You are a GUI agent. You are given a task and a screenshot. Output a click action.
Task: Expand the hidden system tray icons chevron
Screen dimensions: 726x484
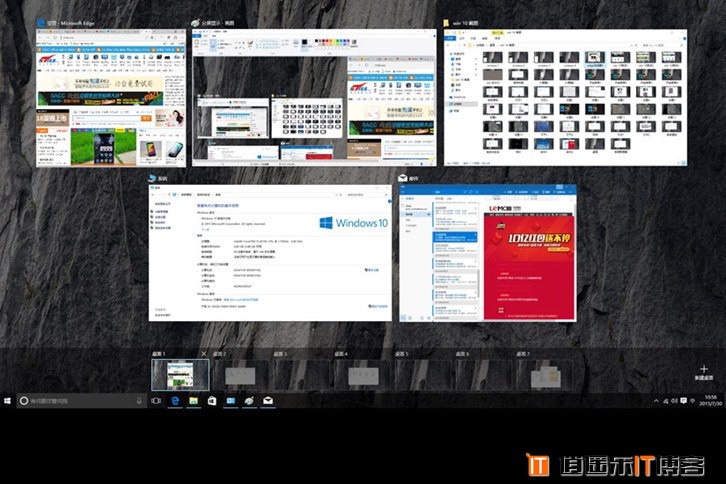click(x=656, y=401)
